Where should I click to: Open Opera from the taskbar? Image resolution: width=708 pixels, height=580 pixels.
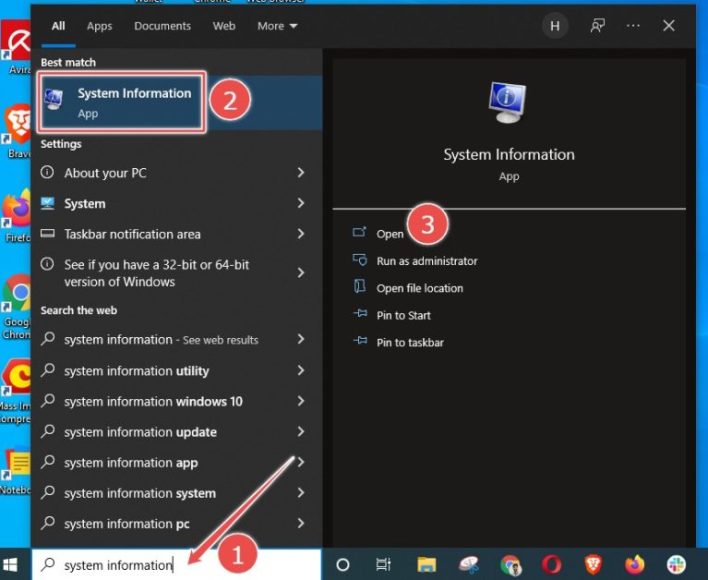551,565
